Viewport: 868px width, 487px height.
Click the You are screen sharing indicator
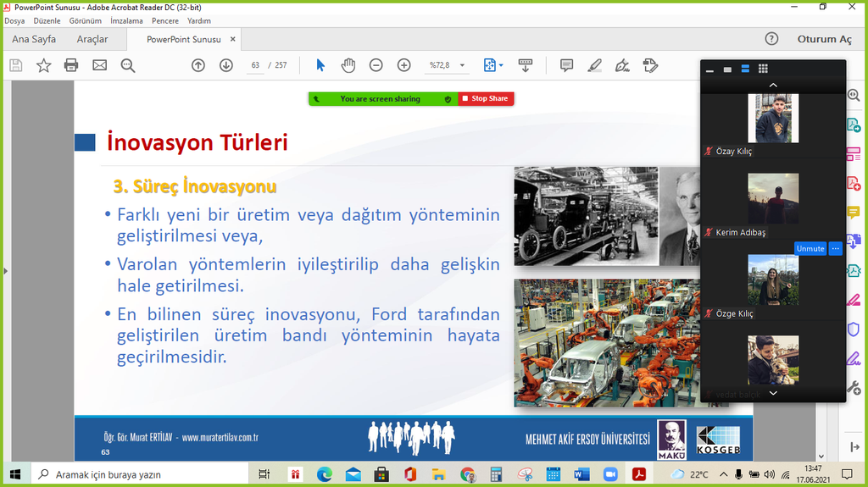point(380,98)
